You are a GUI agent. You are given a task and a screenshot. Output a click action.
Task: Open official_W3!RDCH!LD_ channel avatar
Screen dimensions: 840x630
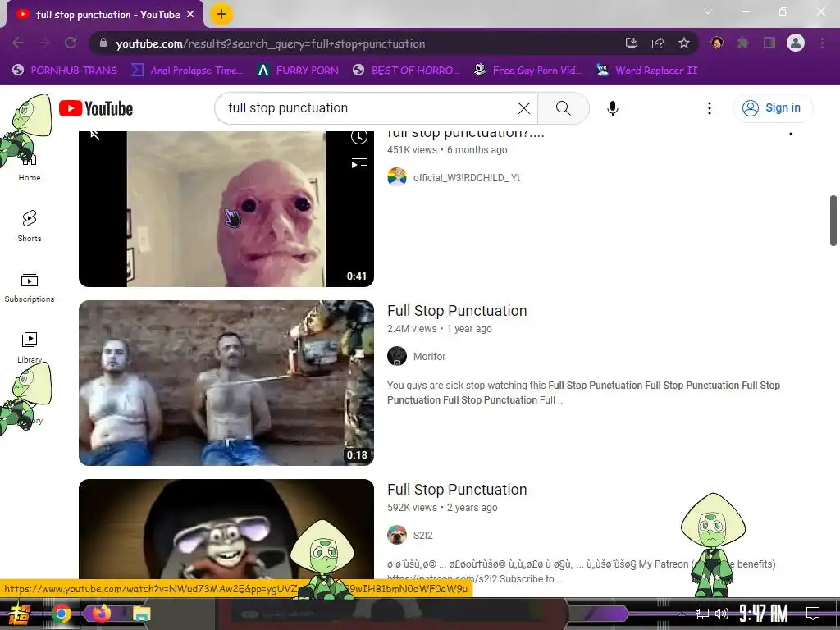[397, 177]
